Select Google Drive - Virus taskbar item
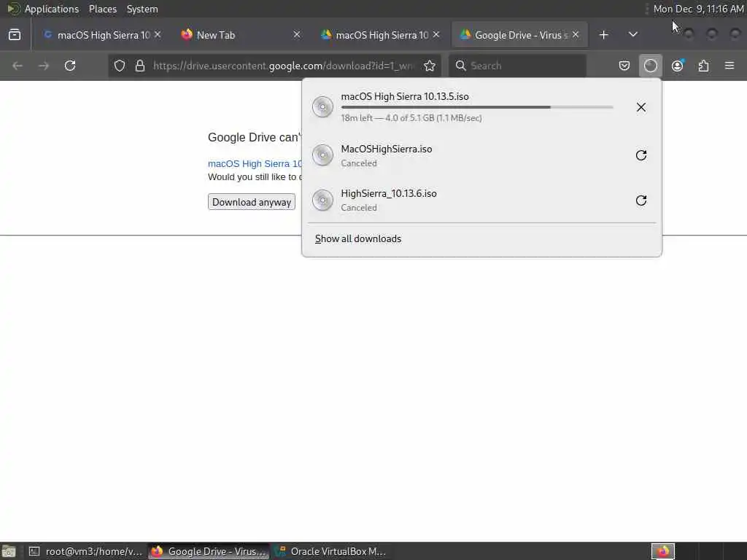This screenshot has height=560, width=747. tap(209, 551)
